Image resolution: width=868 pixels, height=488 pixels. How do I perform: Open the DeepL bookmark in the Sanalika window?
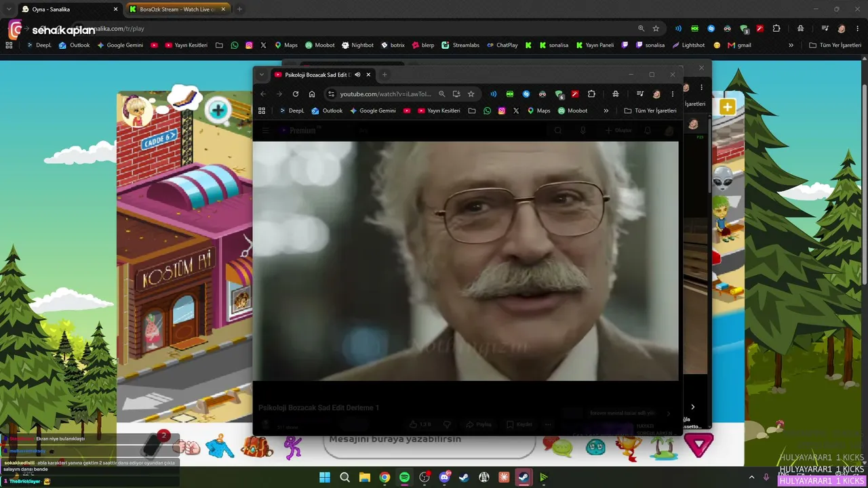pyautogui.click(x=39, y=45)
